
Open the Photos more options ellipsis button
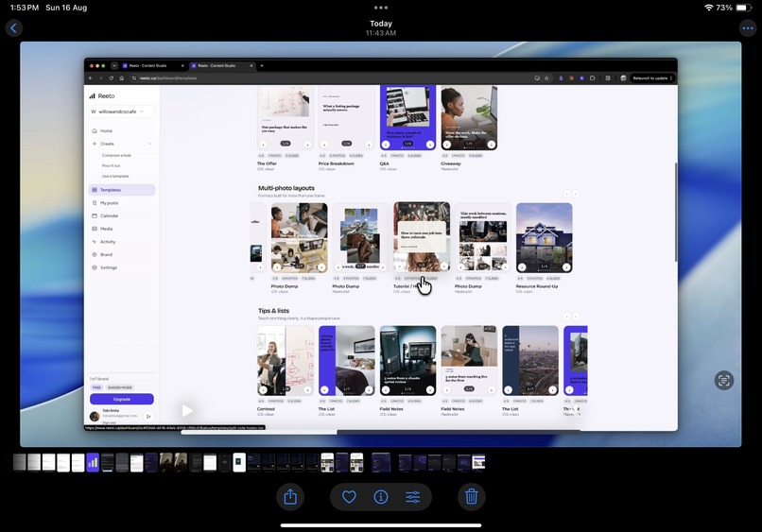coord(748,28)
